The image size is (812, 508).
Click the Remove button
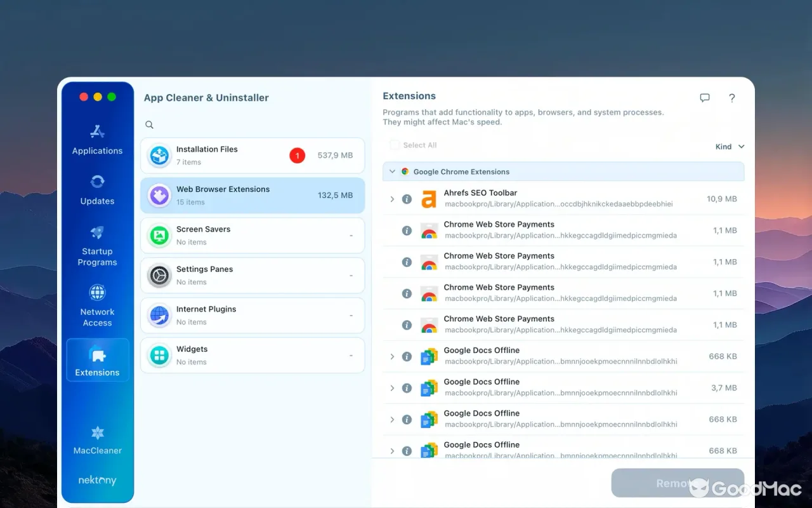tap(678, 483)
